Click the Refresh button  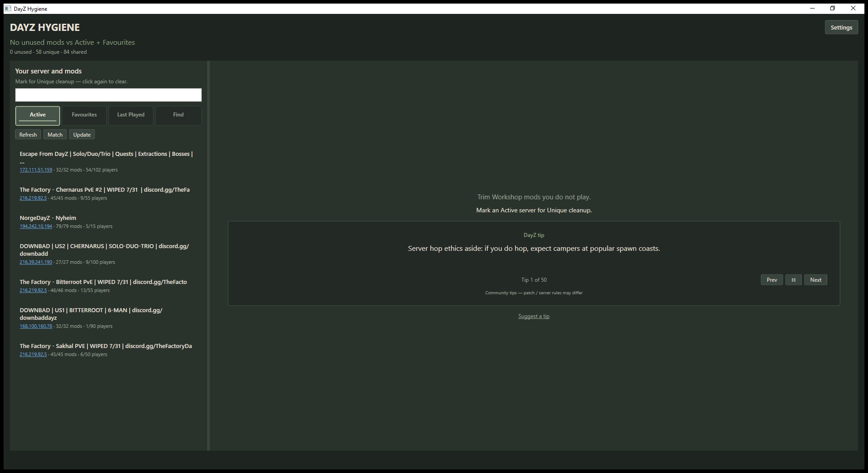[28, 134]
